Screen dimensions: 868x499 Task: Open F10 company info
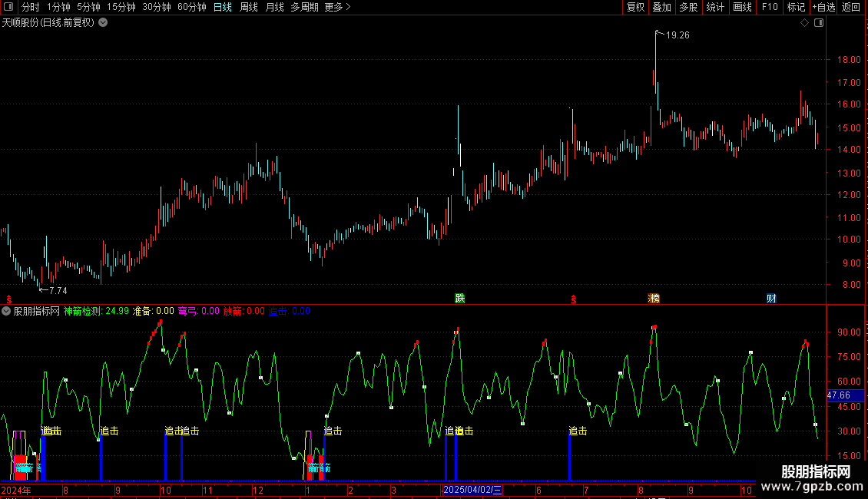pos(770,7)
